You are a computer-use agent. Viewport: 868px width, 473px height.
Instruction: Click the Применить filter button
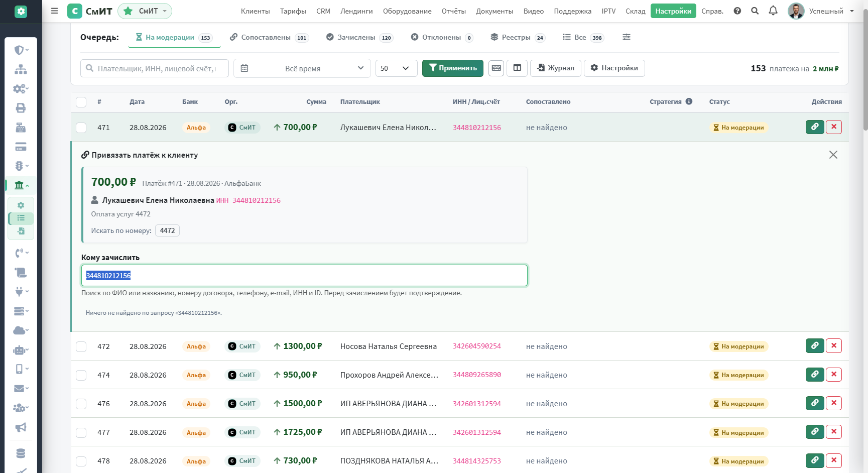(x=453, y=68)
